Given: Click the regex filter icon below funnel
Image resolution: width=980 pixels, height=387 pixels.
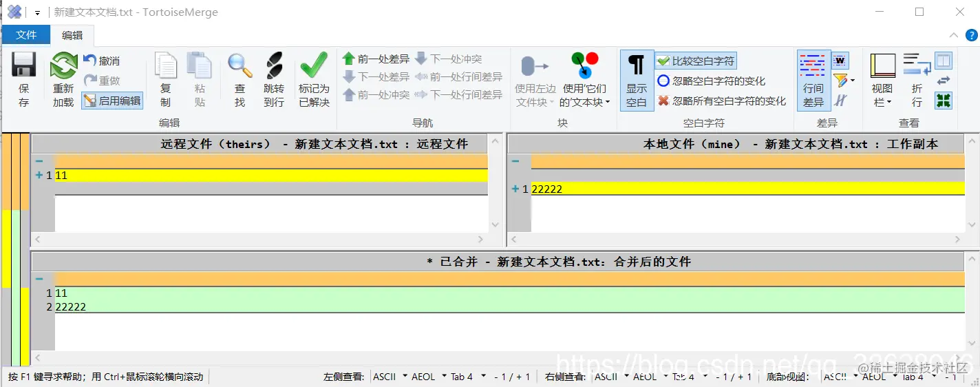Looking at the screenshot, I should (x=840, y=101).
